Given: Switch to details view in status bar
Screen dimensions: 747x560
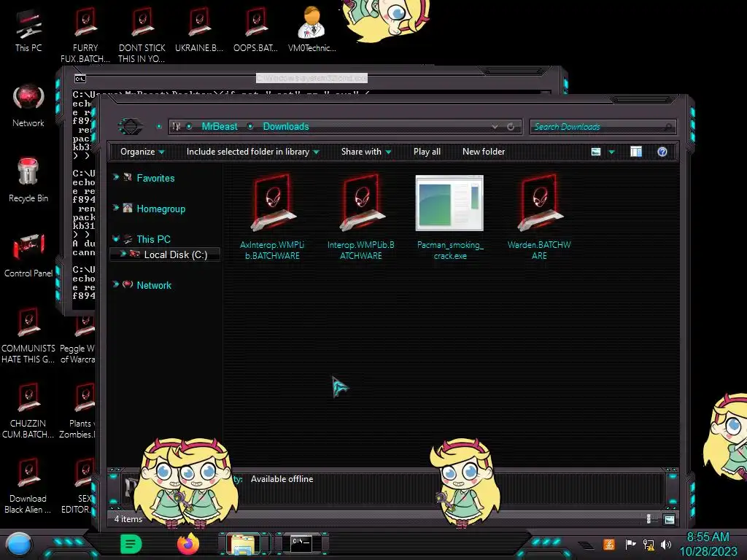Looking at the screenshot, I should coord(649,519).
